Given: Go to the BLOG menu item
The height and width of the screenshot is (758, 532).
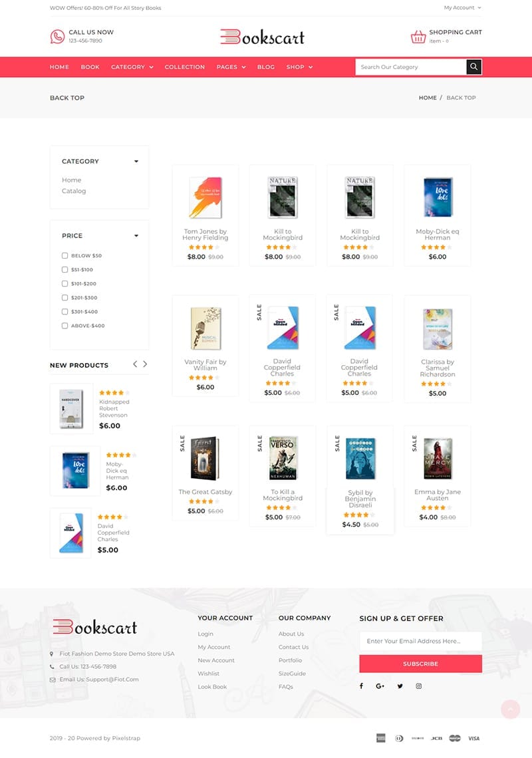Looking at the screenshot, I should pyautogui.click(x=266, y=66).
